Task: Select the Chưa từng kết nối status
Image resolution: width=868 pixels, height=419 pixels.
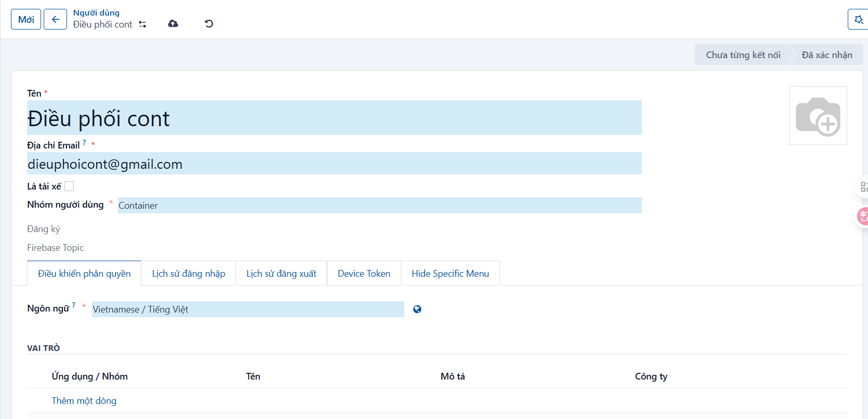Action: click(x=743, y=55)
